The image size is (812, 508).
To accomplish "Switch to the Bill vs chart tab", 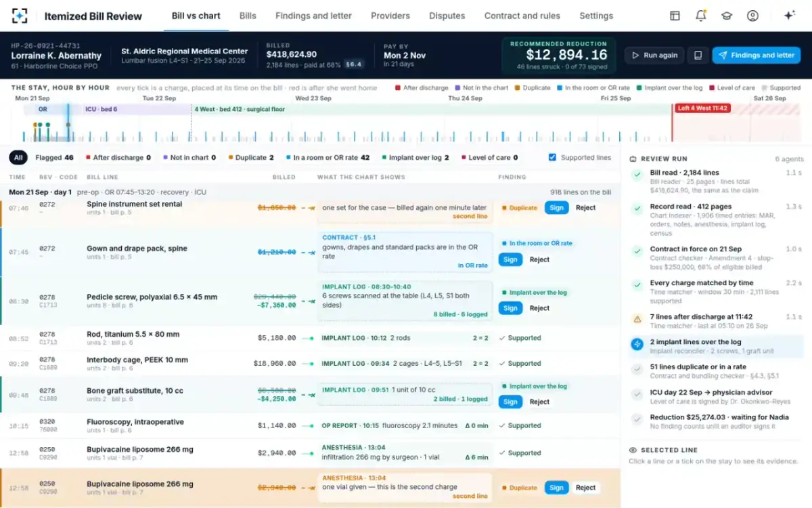I will (196, 16).
